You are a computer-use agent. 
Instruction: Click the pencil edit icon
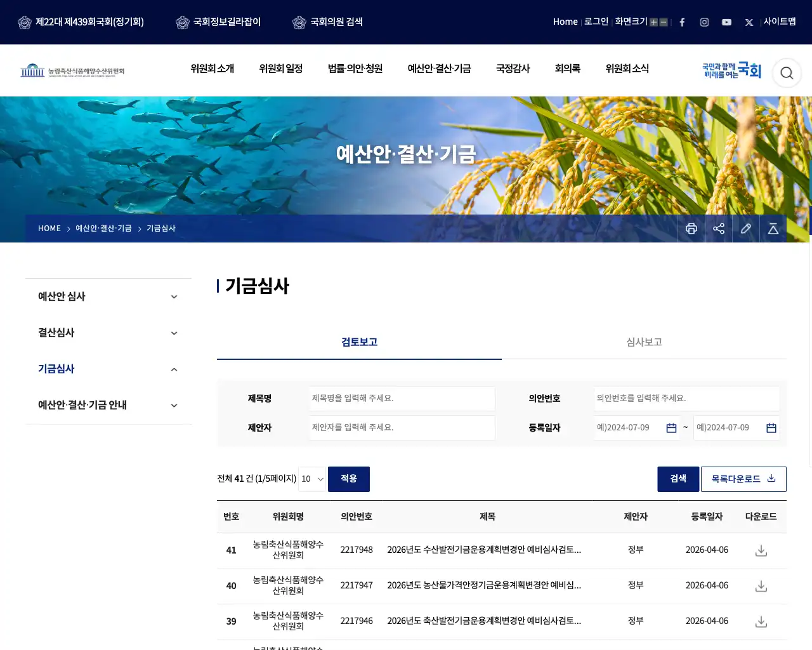pos(746,229)
